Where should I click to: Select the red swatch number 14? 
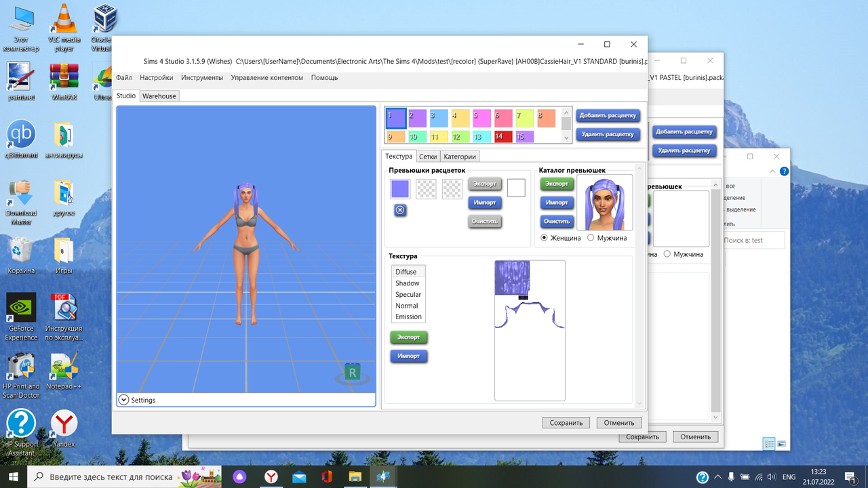503,136
